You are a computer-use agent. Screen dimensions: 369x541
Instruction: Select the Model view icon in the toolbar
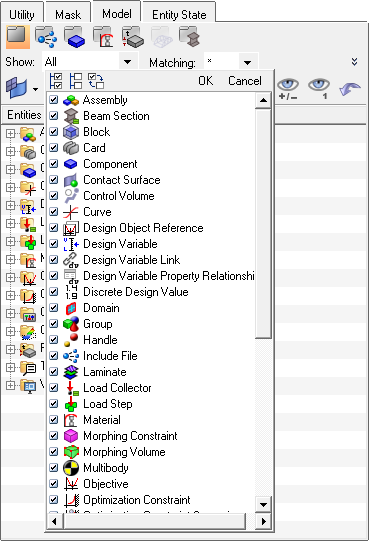[x=18, y=37]
